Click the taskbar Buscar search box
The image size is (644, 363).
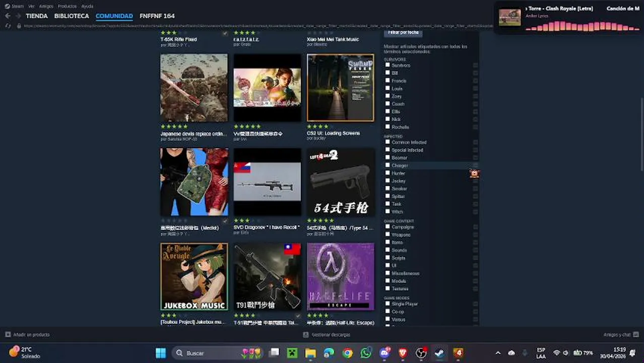tap(217, 353)
